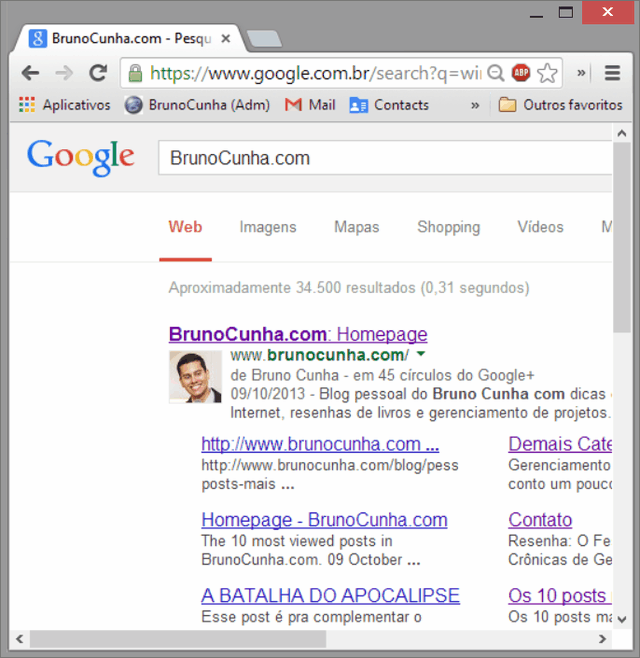Click the Google search input field

(x=385, y=158)
